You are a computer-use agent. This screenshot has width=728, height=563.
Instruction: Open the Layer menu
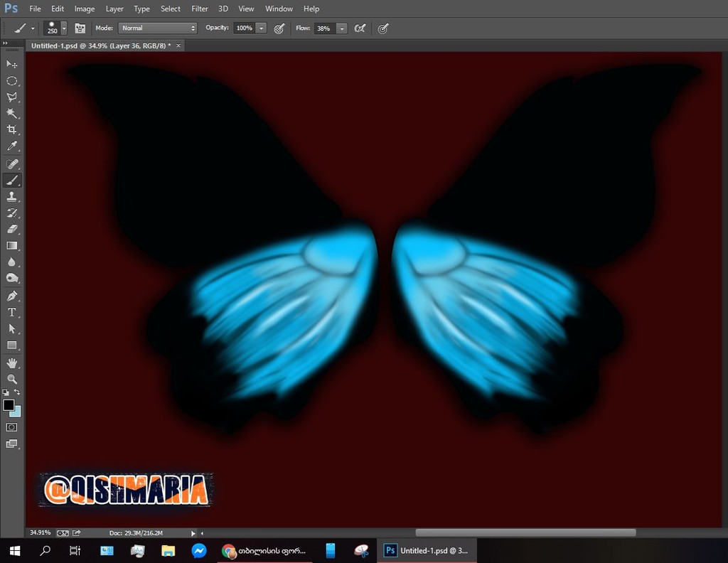point(114,9)
